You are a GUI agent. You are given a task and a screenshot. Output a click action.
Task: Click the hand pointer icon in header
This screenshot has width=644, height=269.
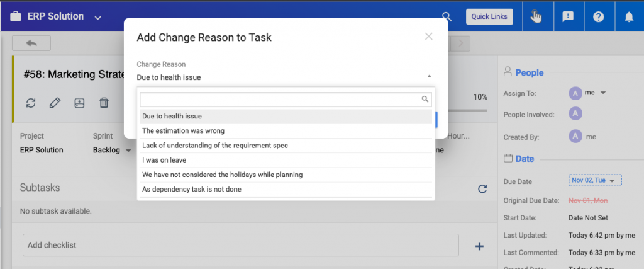(x=536, y=17)
